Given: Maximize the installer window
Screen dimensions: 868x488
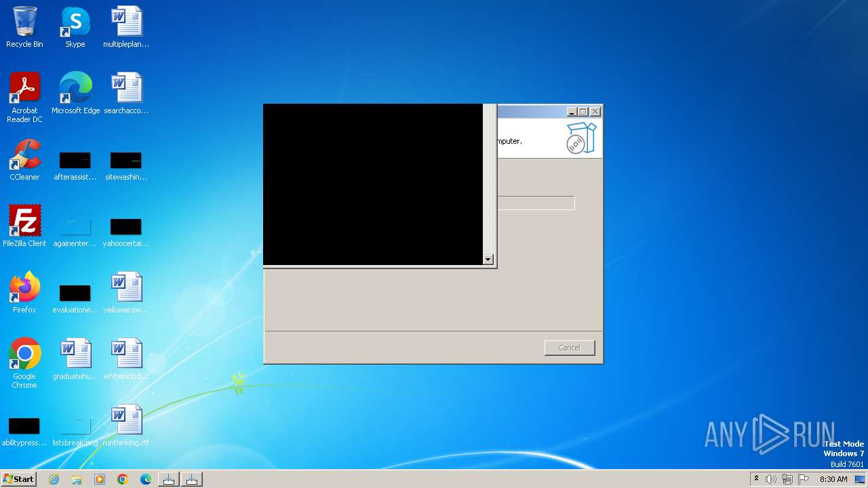Looking at the screenshot, I should pos(583,112).
